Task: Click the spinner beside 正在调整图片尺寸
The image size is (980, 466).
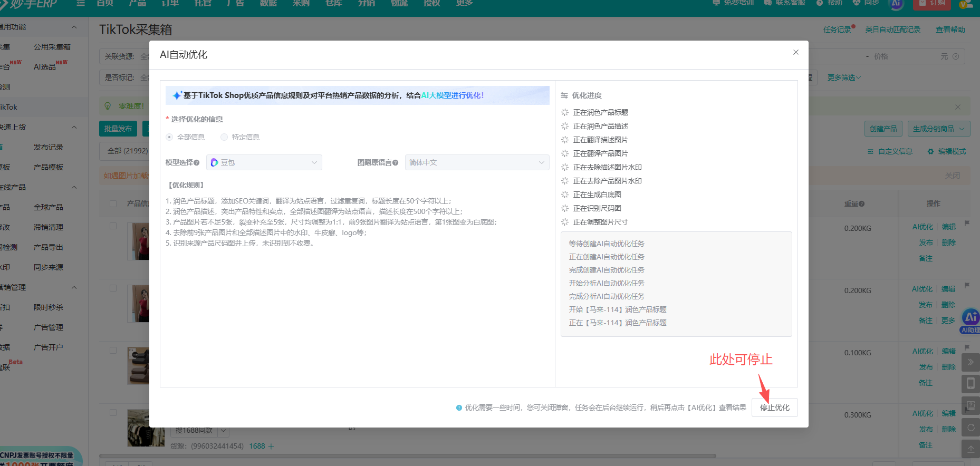Action: pos(565,222)
